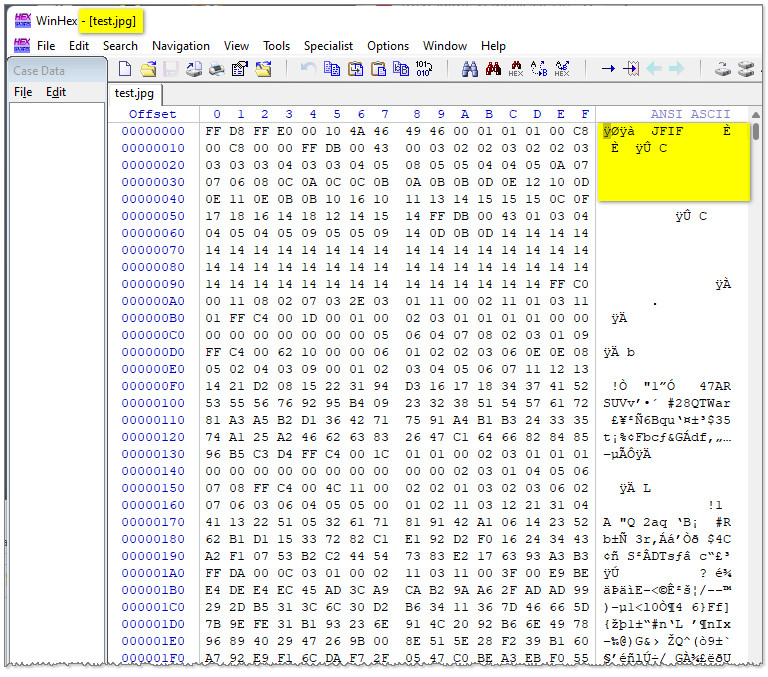Click the Replace Text A-to-B icon
Viewport: 768px width, 677px height.
539,69
